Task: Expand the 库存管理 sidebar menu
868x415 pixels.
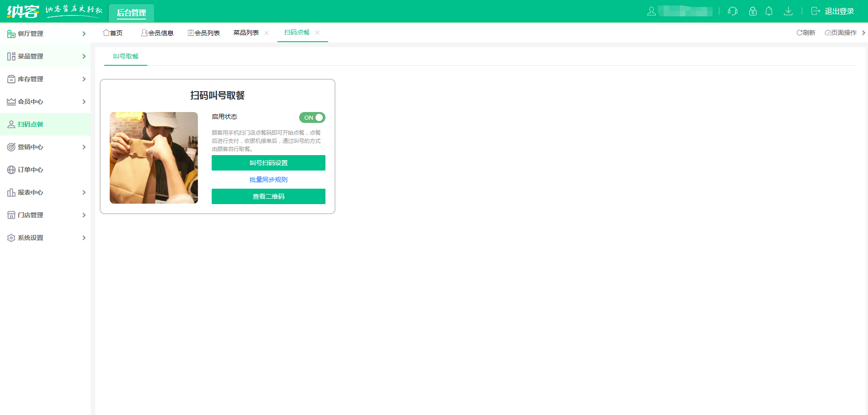Action: click(45, 79)
